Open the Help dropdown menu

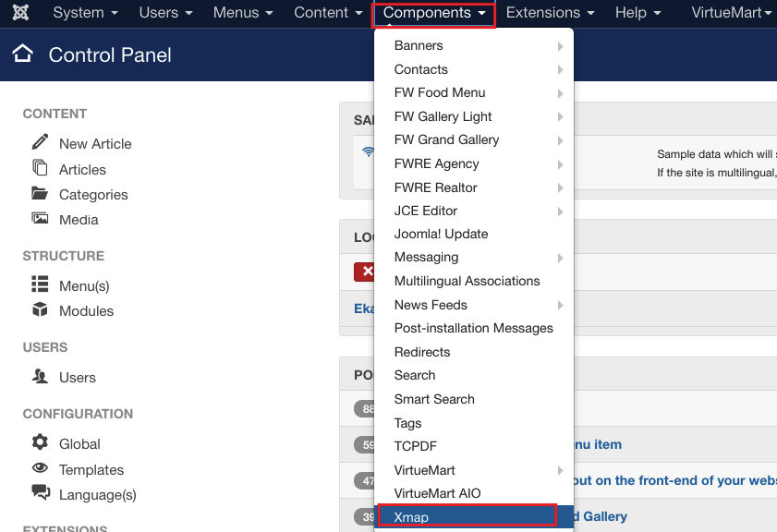pos(638,13)
